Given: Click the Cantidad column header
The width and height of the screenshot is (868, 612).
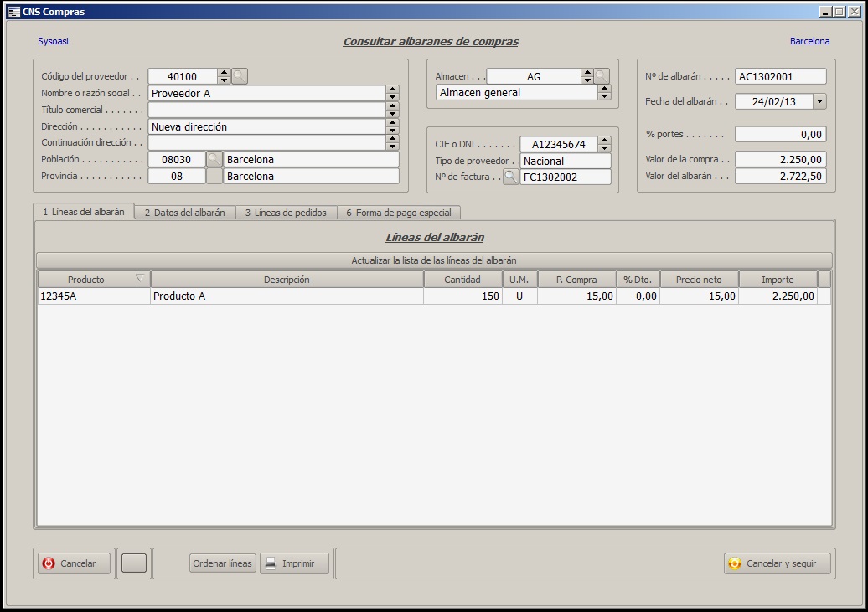Looking at the screenshot, I should [462, 280].
